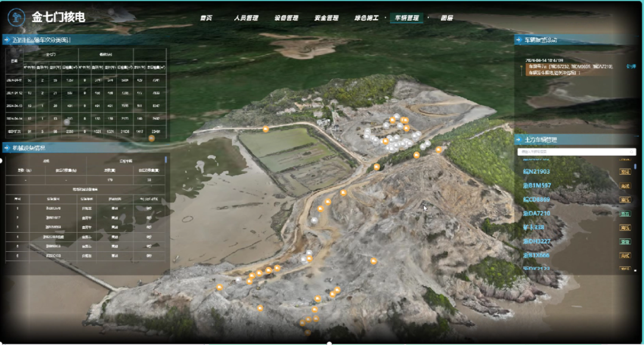Screen dimensions: 644x345
Task: Click the status badge next to 浙DH3227
Action: pyautogui.click(x=625, y=242)
